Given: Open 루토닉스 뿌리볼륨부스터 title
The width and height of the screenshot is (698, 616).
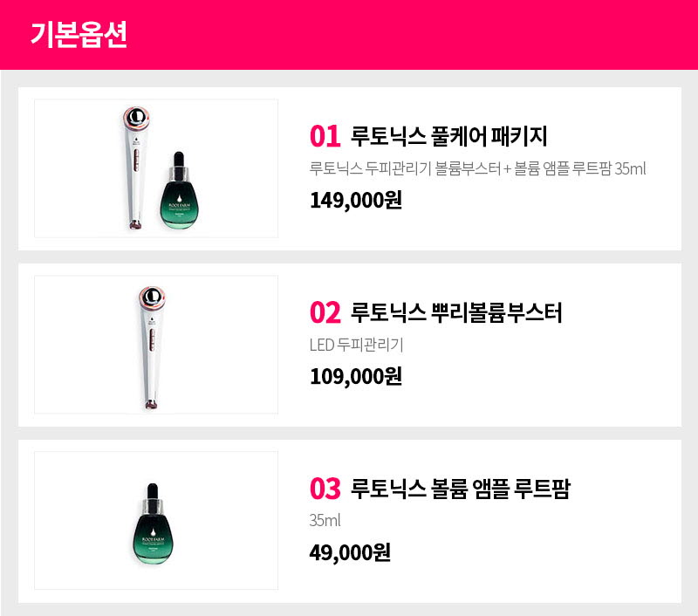Looking at the screenshot, I should point(456,312).
